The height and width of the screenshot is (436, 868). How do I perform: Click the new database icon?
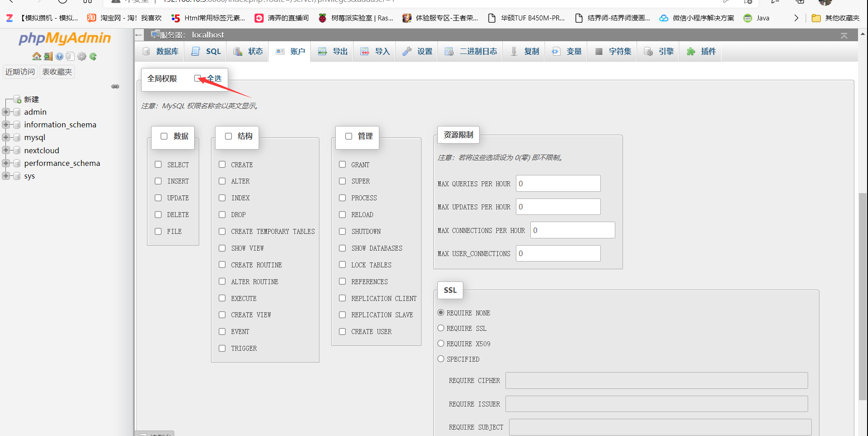17,99
